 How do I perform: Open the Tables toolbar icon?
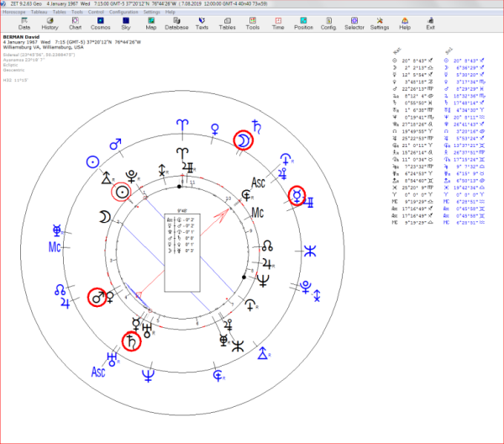click(x=228, y=24)
